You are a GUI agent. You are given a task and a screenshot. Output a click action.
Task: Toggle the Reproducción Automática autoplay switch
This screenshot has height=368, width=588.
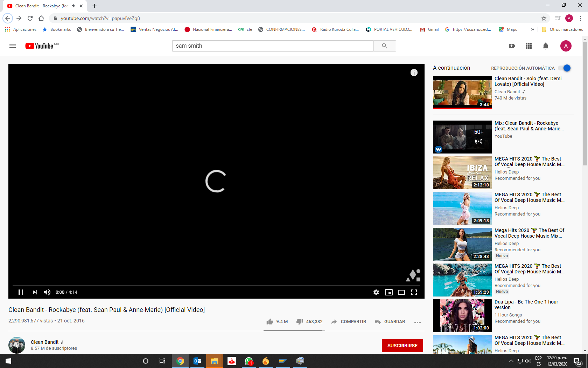(565, 68)
